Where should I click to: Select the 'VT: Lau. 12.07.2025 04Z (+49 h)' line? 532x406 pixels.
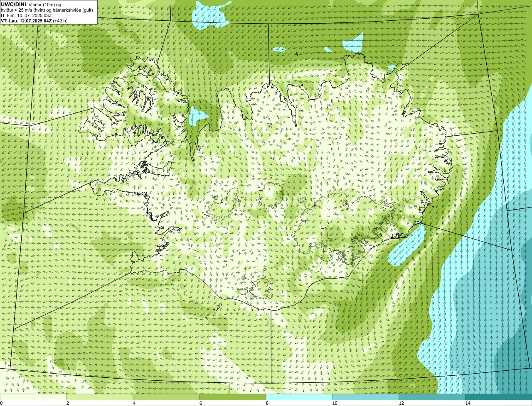(34, 20)
